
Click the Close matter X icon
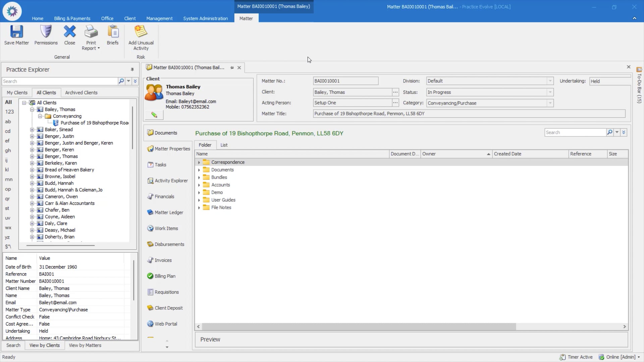click(x=70, y=32)
